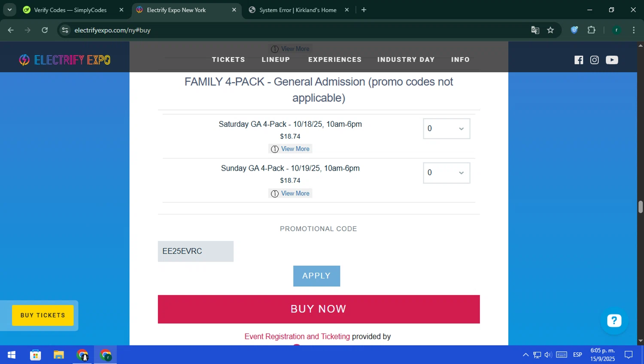The image size is (644, 364).
Task: Open the tab search dropdown arrow
Action: [9, 10]
